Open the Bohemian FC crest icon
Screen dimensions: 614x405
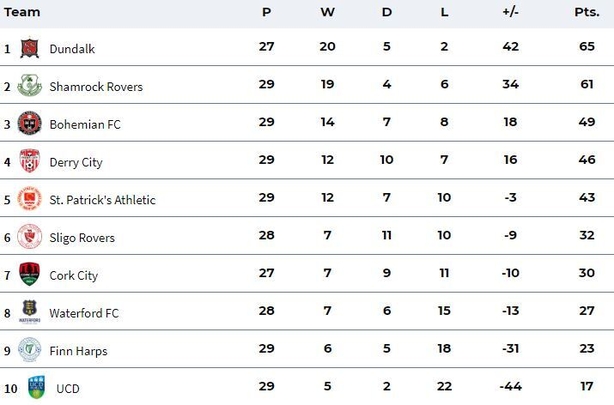pyautogui.click(x=29, y=123)
